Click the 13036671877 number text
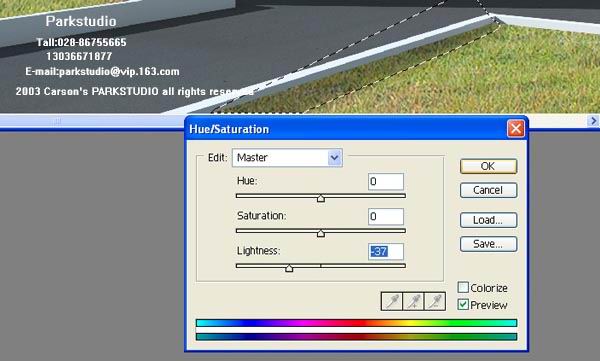The height and width of the screenshot is (361, 600). (x=79, y=56)
